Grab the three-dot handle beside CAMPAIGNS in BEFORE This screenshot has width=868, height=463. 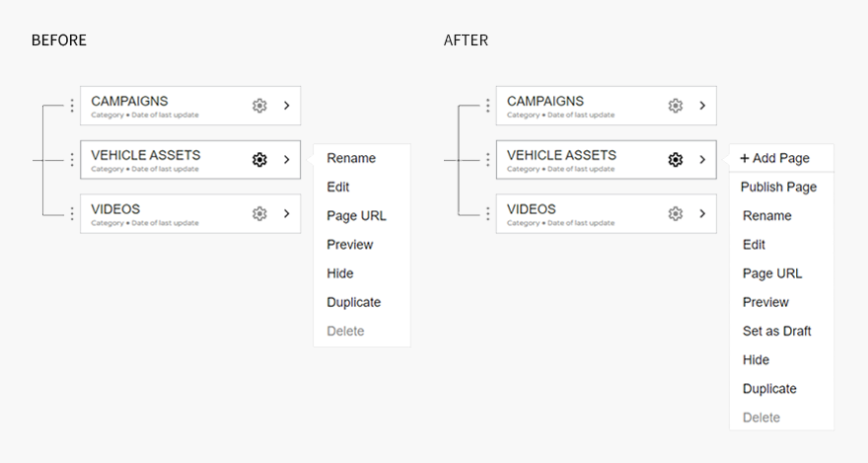tap(72, 106)
